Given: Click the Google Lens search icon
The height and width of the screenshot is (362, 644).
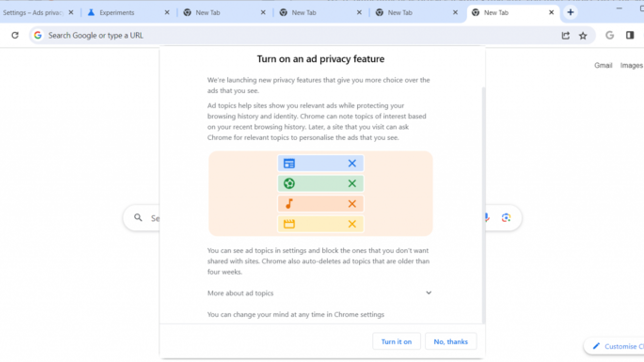Looking at the screenshot, I should 506,218.
